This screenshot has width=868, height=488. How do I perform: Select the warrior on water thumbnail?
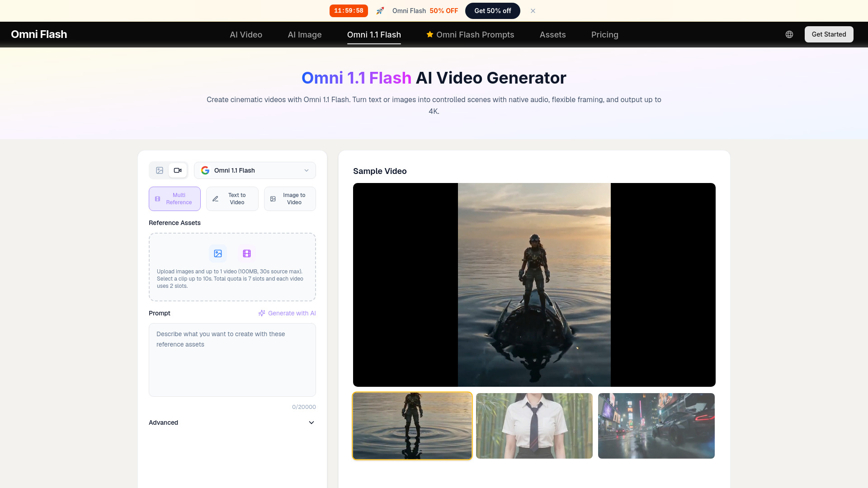[412, 426]
